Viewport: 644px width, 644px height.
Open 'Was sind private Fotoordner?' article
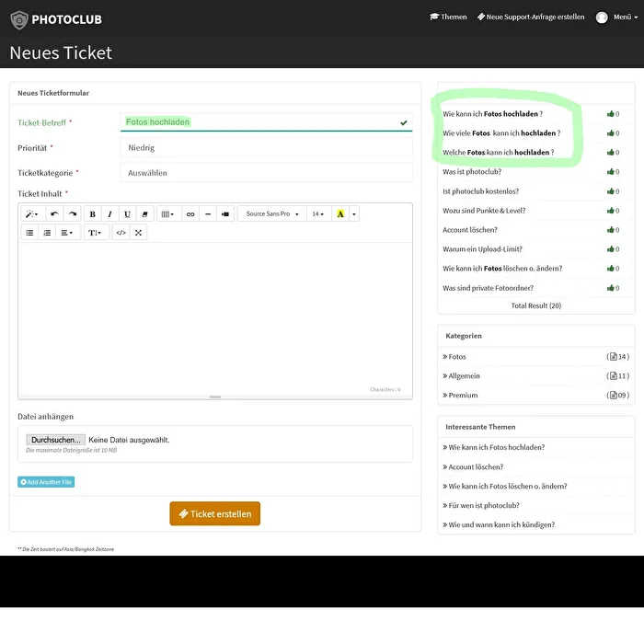tap(488, 288)
